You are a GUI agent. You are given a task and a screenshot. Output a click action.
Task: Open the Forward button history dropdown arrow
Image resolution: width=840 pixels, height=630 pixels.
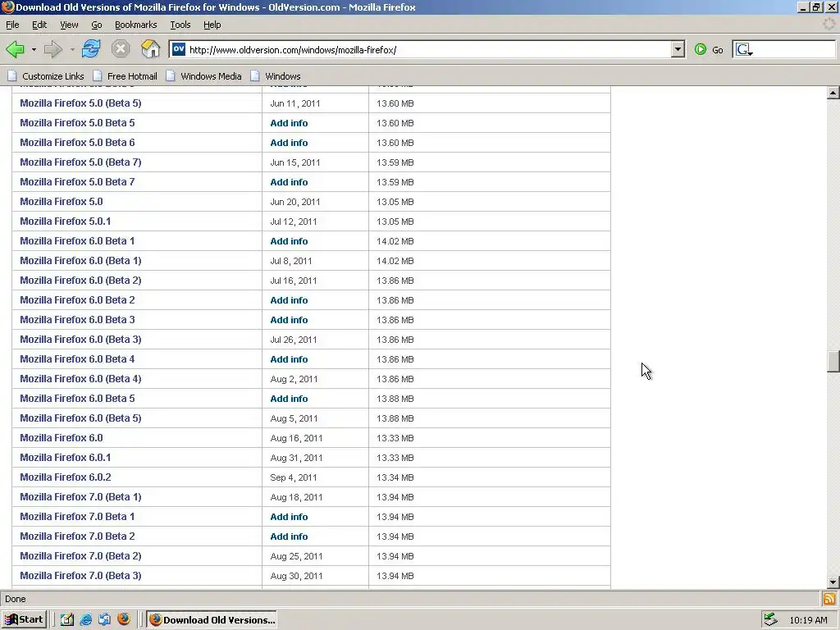(72, 50)
